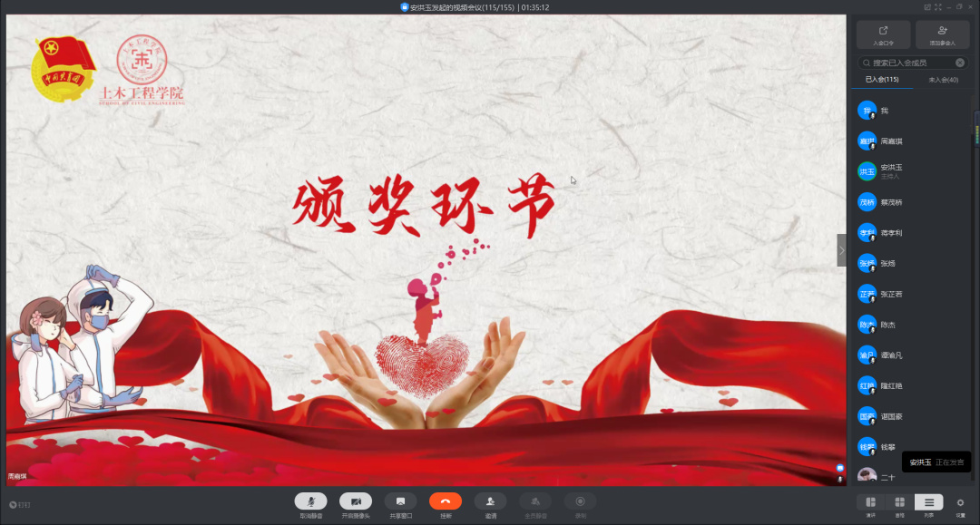Select participant 周嘉琪 in the list

[913, 141]
